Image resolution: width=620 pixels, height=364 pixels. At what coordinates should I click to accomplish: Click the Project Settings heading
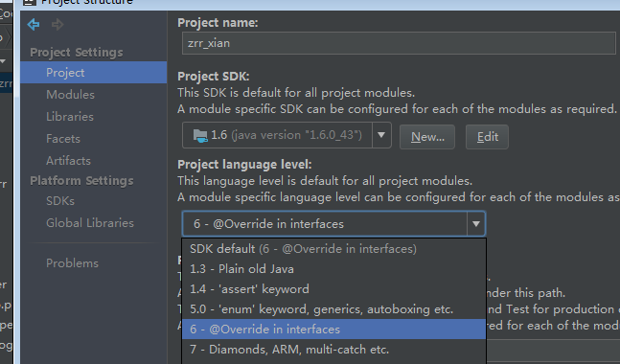pyautogui.click(x=77, y=52)
